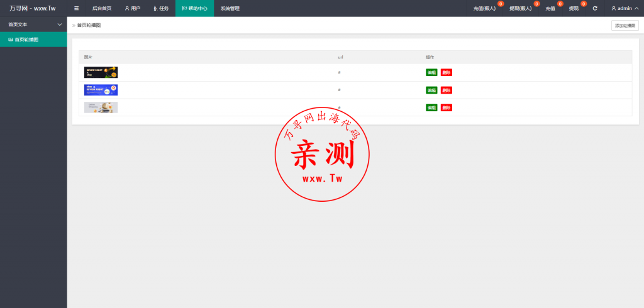The image size is (644, 308).
Task: Click the refresh icon in top bar
Action: (x=595, y=8)
